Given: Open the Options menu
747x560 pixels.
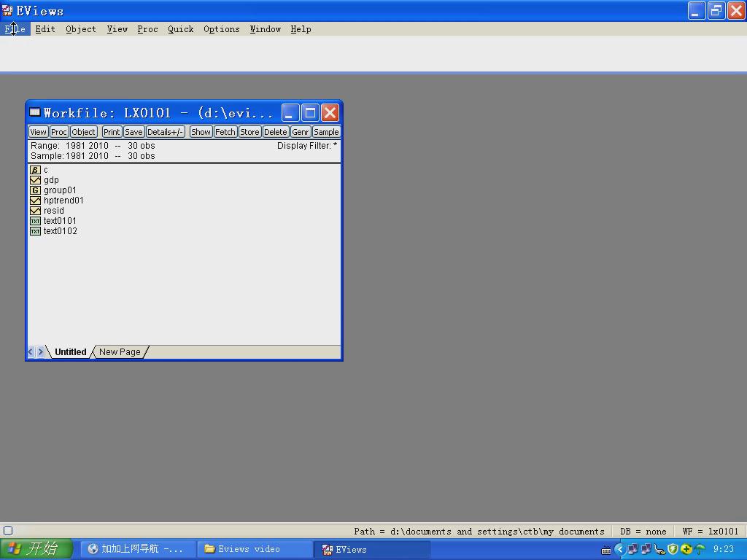Looking at the screenshot, I should coord(222,29).
